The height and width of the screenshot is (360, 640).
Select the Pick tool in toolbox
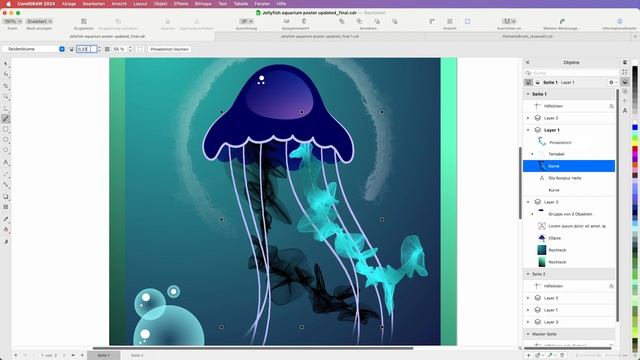(5, 64)
